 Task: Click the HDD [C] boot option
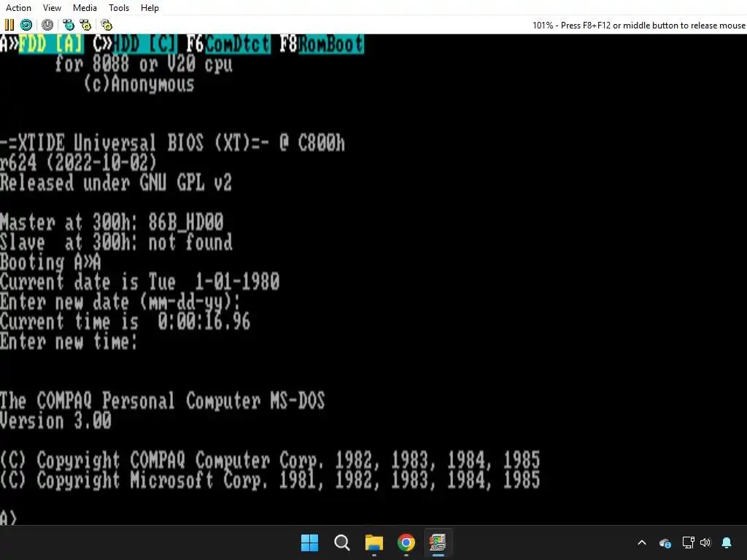(145, 44)
